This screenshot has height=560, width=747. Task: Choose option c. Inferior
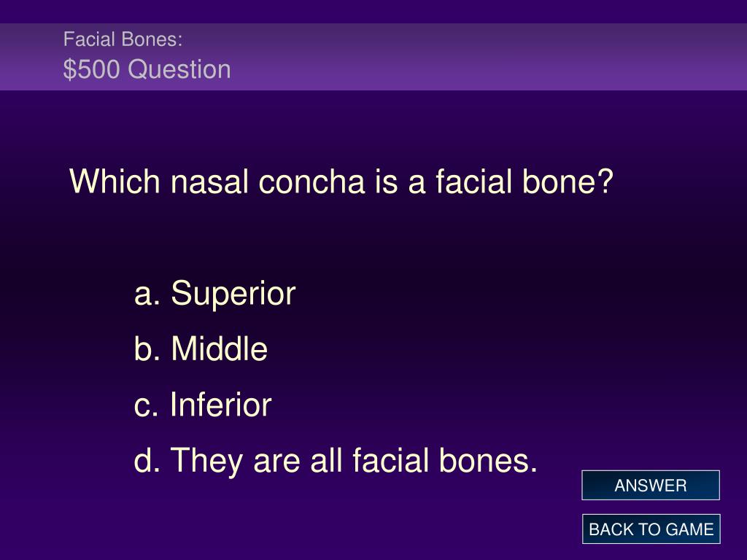click(203, 405)
